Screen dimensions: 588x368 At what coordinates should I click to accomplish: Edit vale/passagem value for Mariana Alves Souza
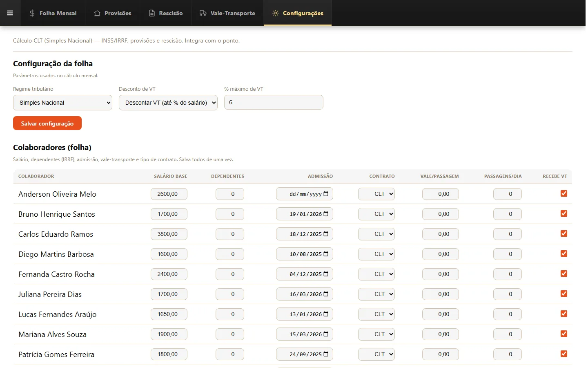pyautogui.click(x=441, y=334)
